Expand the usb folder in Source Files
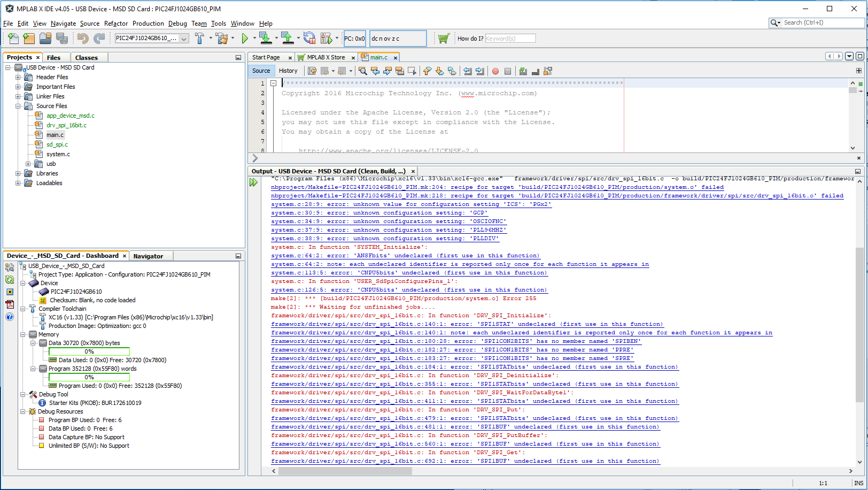The image size is (868, 490). (28, 164)
